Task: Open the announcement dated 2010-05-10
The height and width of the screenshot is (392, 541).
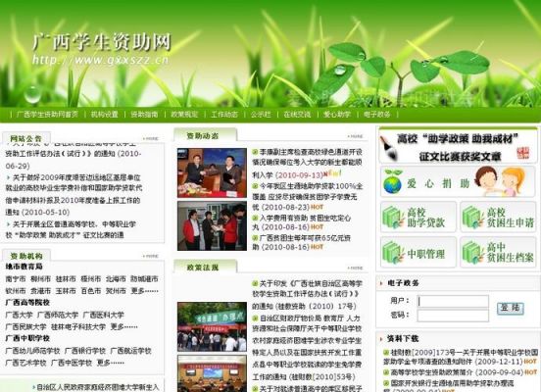Action: point(74,195)
